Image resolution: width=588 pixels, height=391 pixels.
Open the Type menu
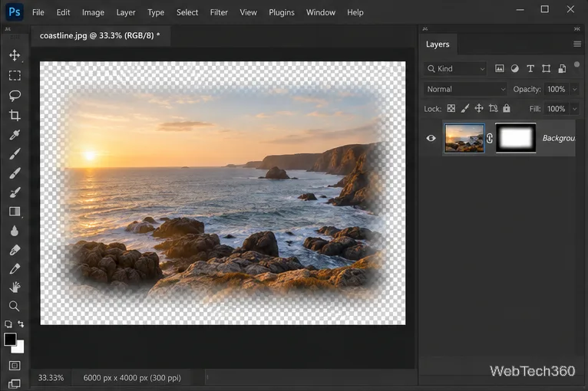pyautogui.click(x=156, y=12)
